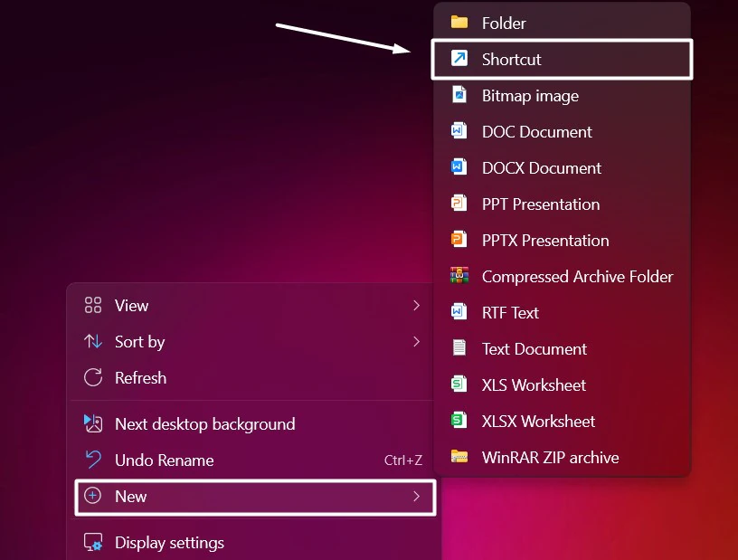Click the plus-circle New icon

point(93,496)
